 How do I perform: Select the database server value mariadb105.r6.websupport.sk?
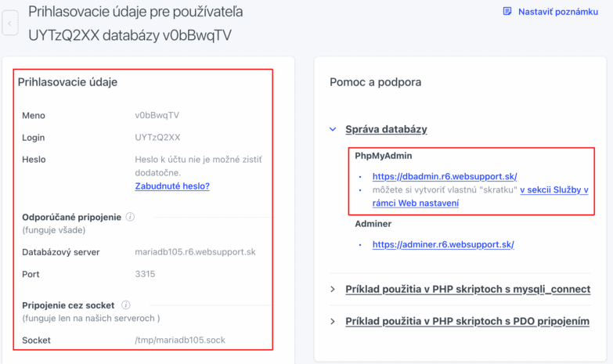coord(195,252)
